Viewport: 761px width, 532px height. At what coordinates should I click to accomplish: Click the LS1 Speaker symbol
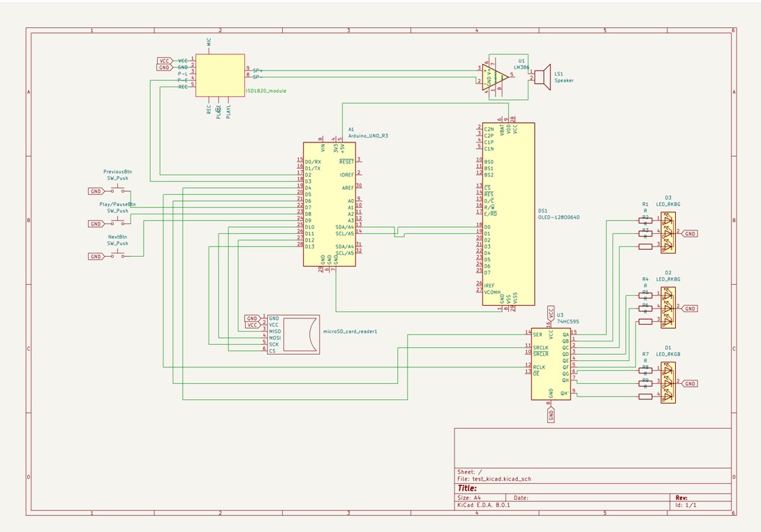542,77
